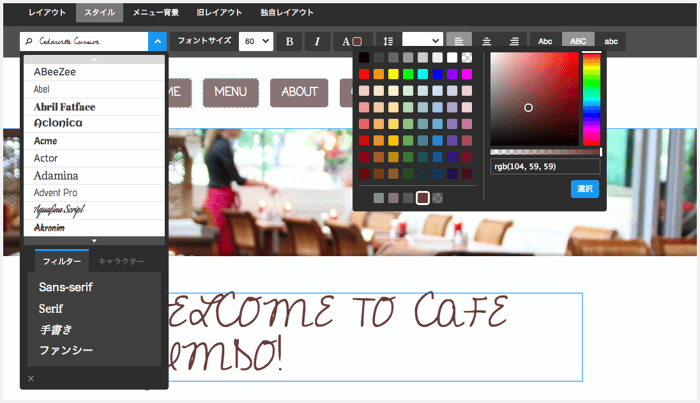Image resolution: width=700 pixels, height=403 pixels.
Task: Click the ABOUT navigation button
Action: (x=299, y=92)
